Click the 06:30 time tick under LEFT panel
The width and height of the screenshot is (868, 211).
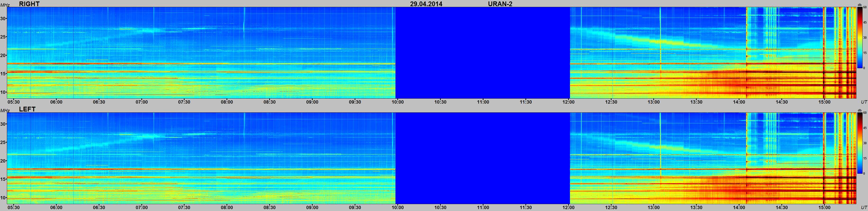[x=99, y=207]
